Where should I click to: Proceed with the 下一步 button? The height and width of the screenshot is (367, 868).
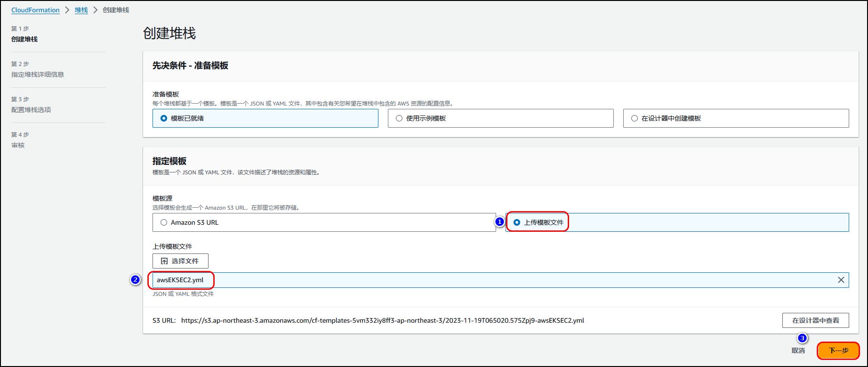coord(838,351)
